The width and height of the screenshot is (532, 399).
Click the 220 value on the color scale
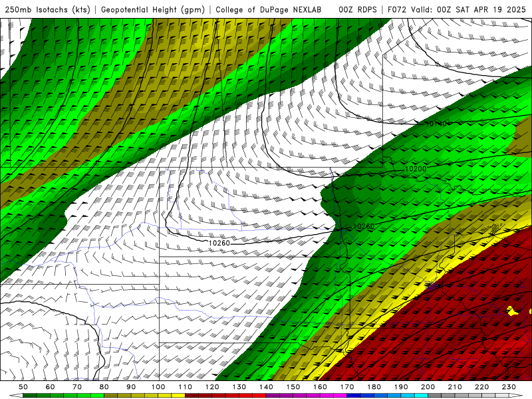[x=481, y=387]
